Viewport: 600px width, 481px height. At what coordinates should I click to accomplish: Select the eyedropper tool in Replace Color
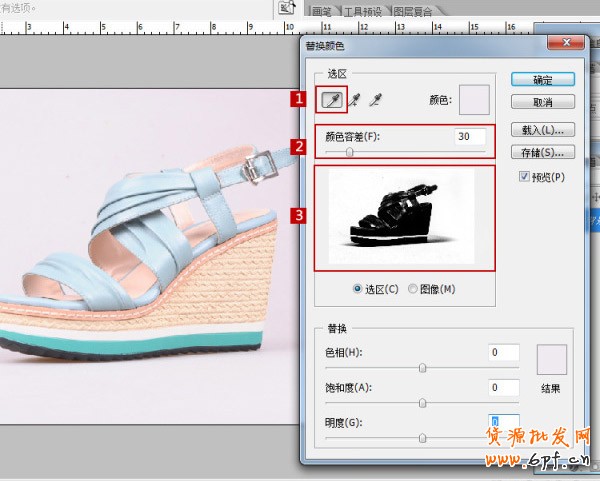tap(331, 99)
